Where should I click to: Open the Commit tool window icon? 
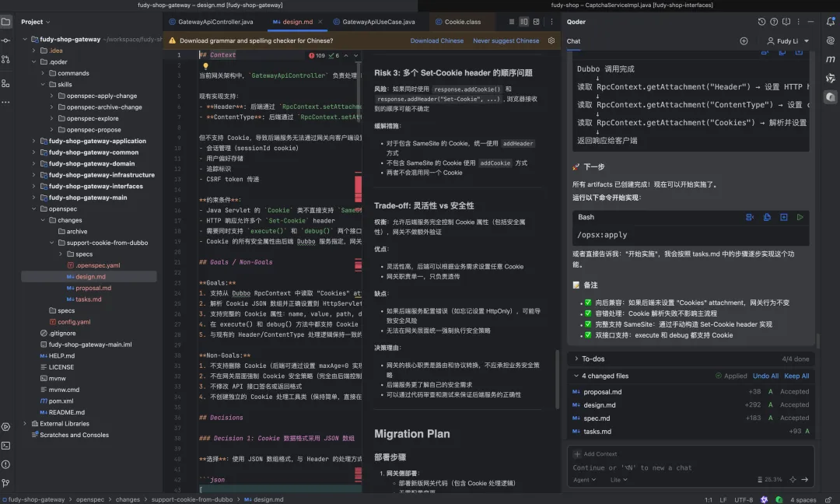tap(6, 40)
